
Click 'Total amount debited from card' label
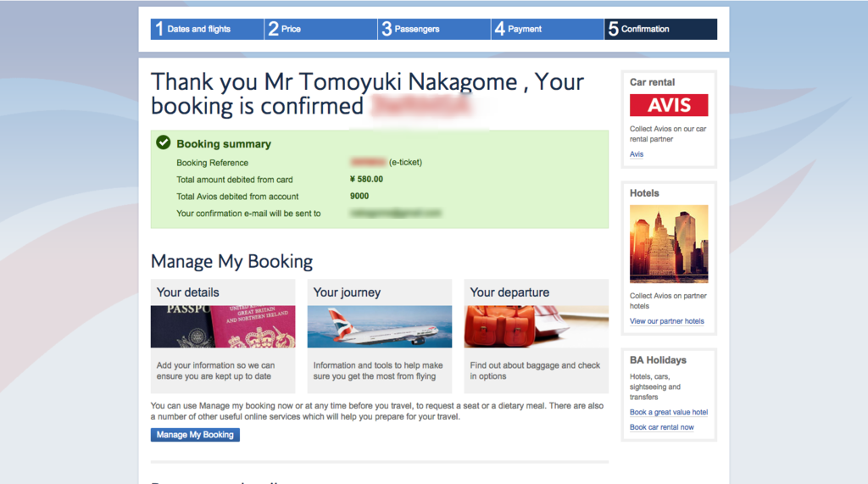(235, 180)
